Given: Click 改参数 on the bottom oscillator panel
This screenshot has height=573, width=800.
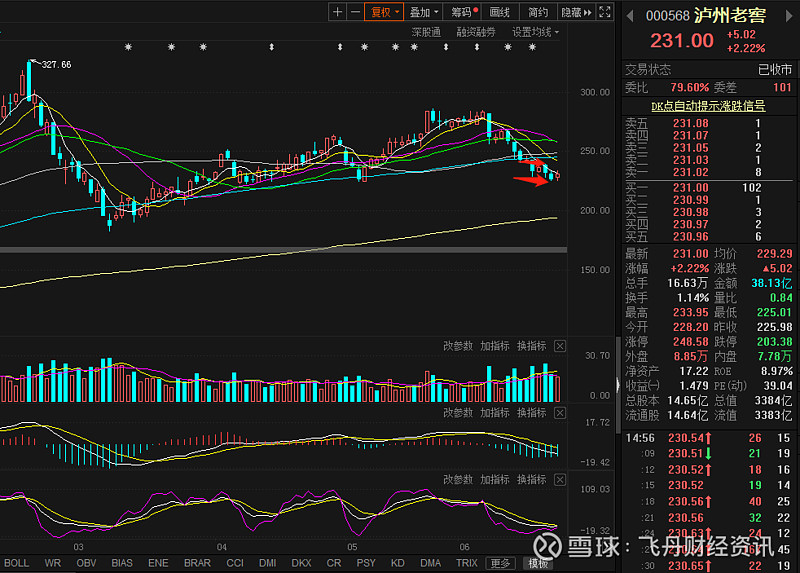Looking at the screenshot, I should (458, 480).
